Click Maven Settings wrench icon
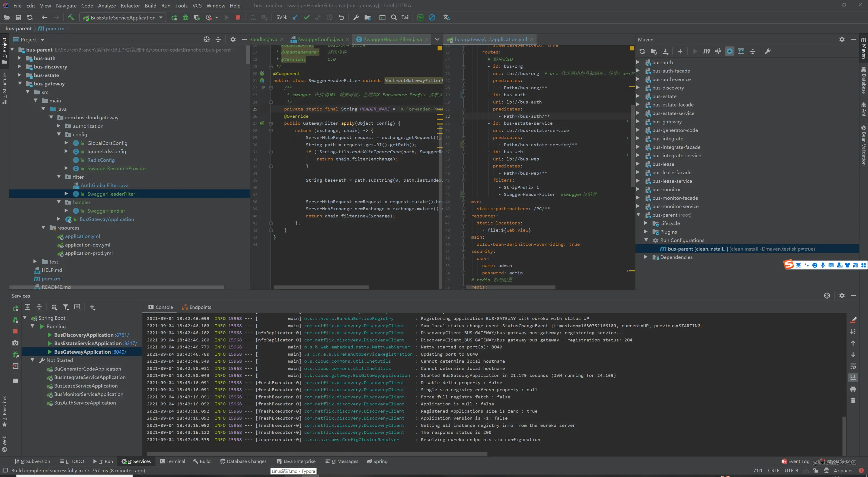 (x=768, y=51)
